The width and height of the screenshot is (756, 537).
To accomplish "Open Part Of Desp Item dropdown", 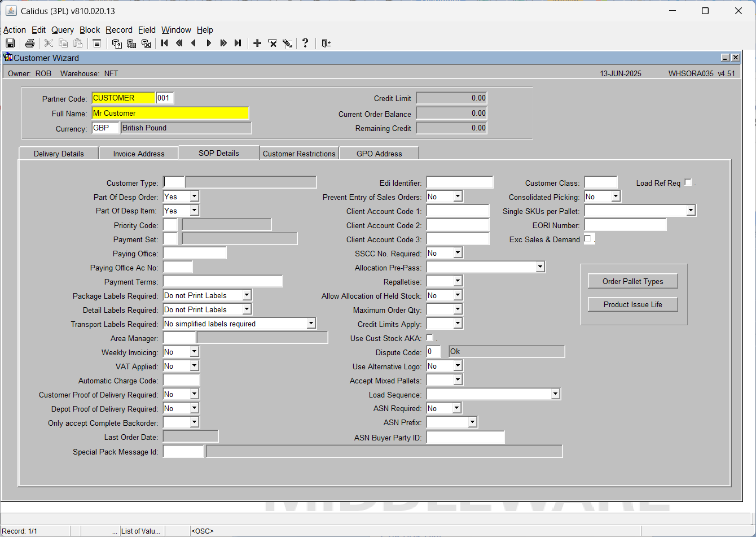I will [194, 211].
